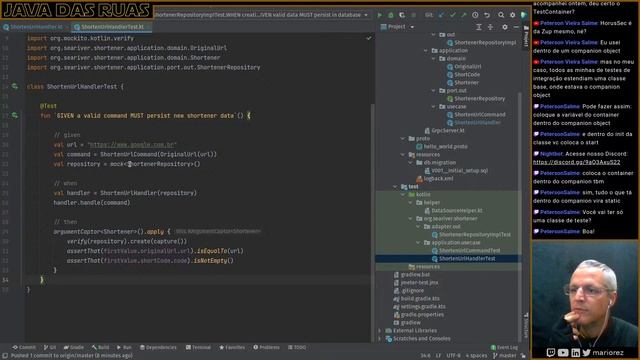Open DataSourceHelper.kt file

(453, 211)
